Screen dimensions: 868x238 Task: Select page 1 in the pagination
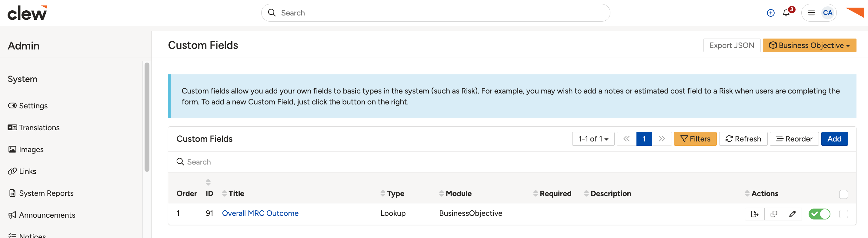click(x=644, y=139)
